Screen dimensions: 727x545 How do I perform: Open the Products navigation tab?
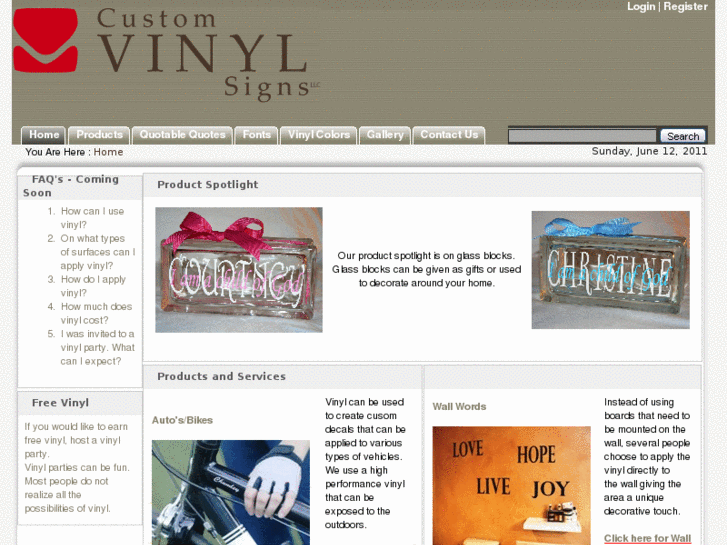(x=99, y=135)
